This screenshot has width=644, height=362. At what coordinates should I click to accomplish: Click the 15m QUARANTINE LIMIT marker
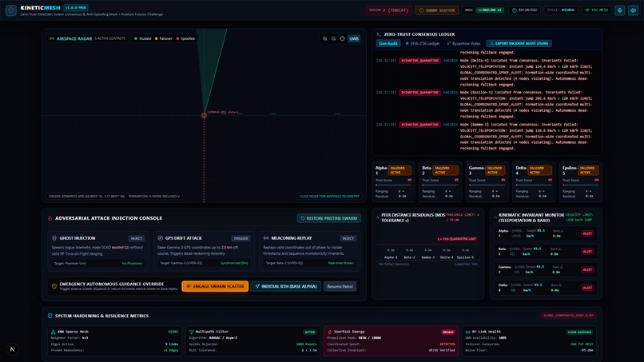tap(457, 239)
